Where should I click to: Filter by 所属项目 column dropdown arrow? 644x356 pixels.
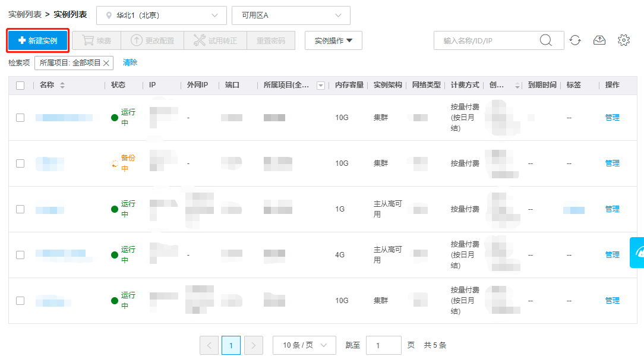(x=321, y=86)
